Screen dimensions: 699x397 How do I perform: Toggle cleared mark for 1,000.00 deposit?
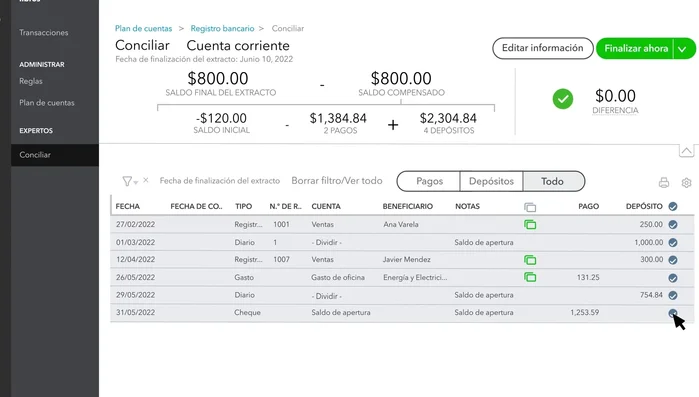pos(673,242)
